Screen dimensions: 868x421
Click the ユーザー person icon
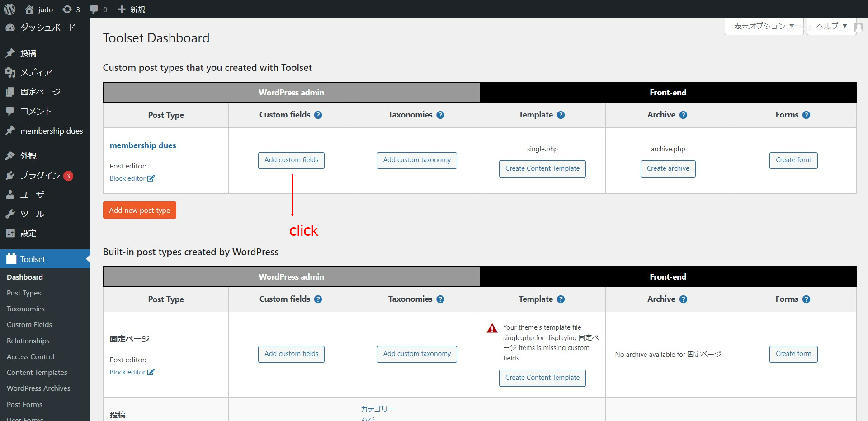(10, 195)
